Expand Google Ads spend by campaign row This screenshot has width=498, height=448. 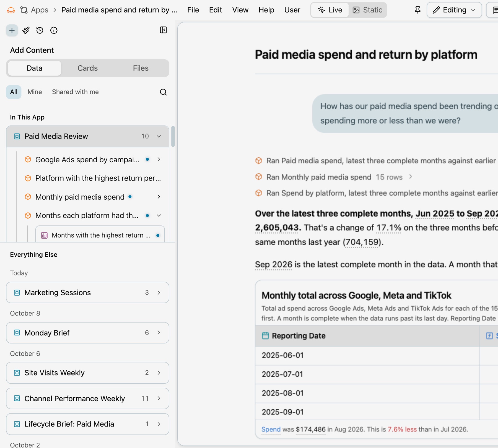point(159,159)
